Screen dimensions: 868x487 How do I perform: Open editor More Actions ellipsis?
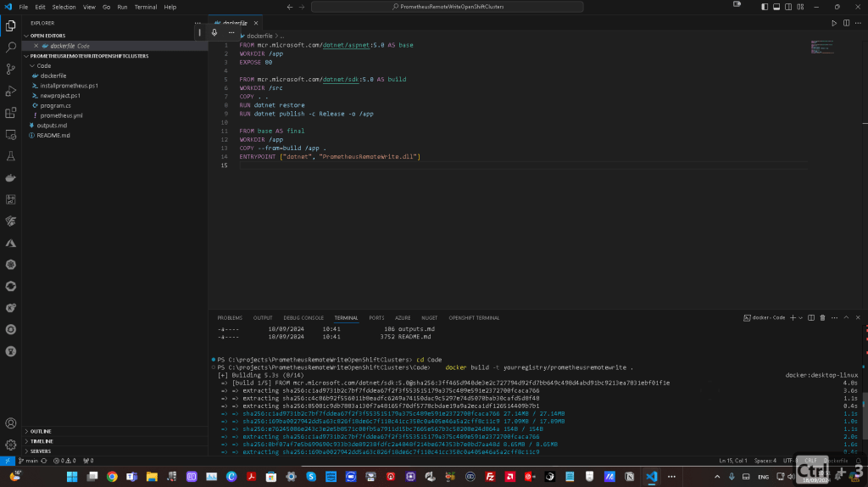point(858,23)
